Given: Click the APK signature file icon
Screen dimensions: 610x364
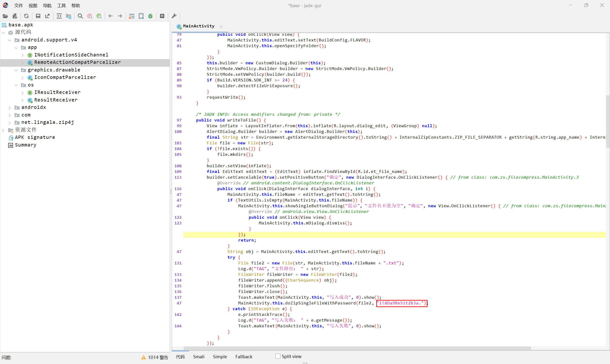Looking at the screenshot, I should click(11, 138).
